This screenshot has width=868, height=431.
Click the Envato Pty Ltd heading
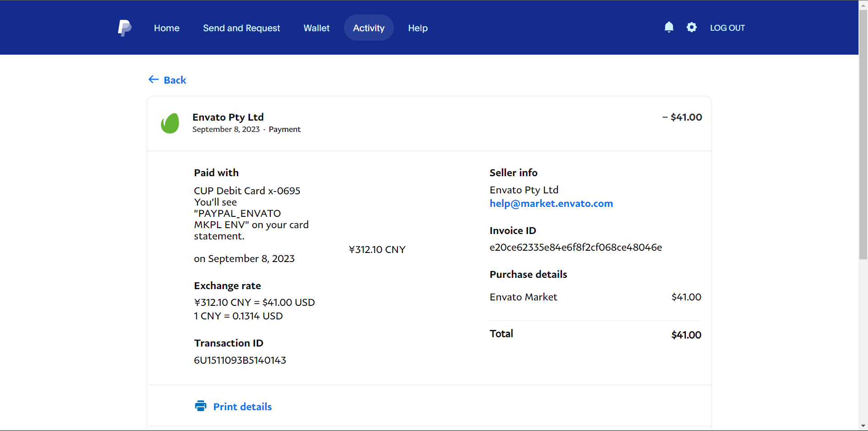(228, 117)
